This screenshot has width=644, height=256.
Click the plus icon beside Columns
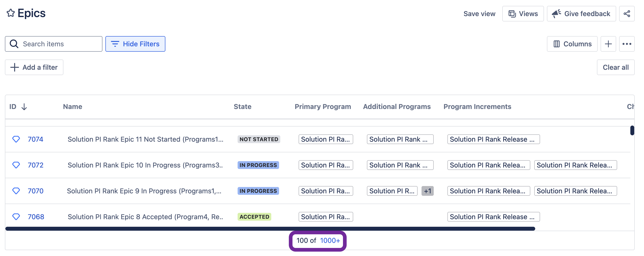(x=608, y=44)
